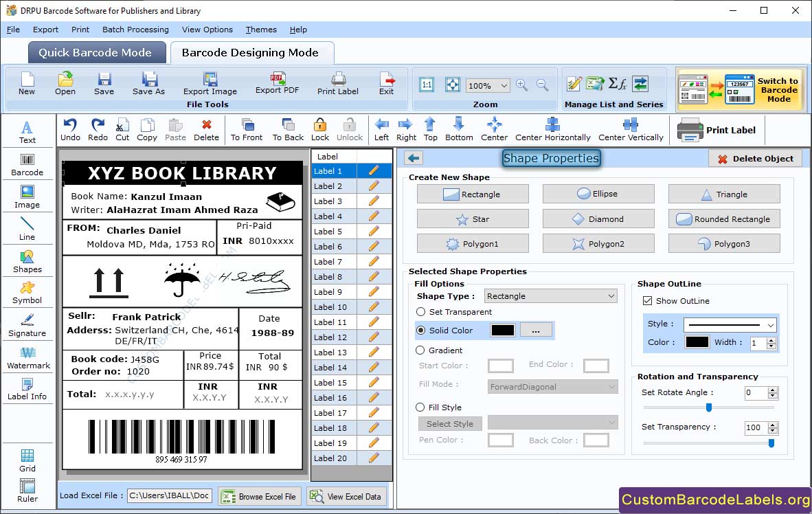Expand the fill style pattern dropdown
This screenshot has width=812, height=514.
tap(611, 423)
